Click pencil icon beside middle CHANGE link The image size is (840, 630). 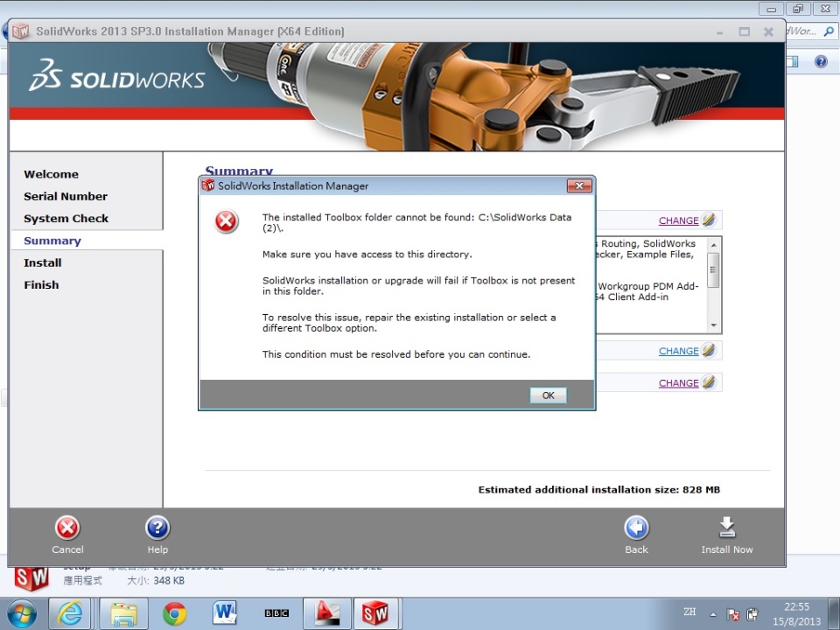[708, 350]
